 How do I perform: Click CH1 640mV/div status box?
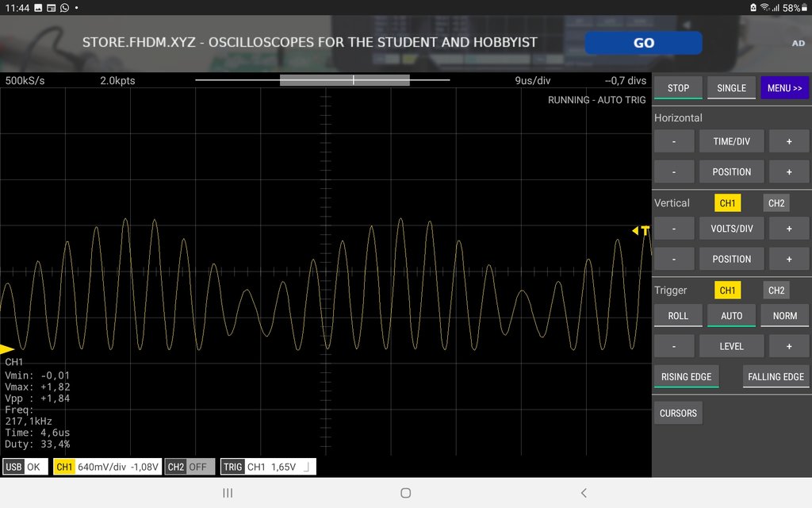click(x=107, y=467)
